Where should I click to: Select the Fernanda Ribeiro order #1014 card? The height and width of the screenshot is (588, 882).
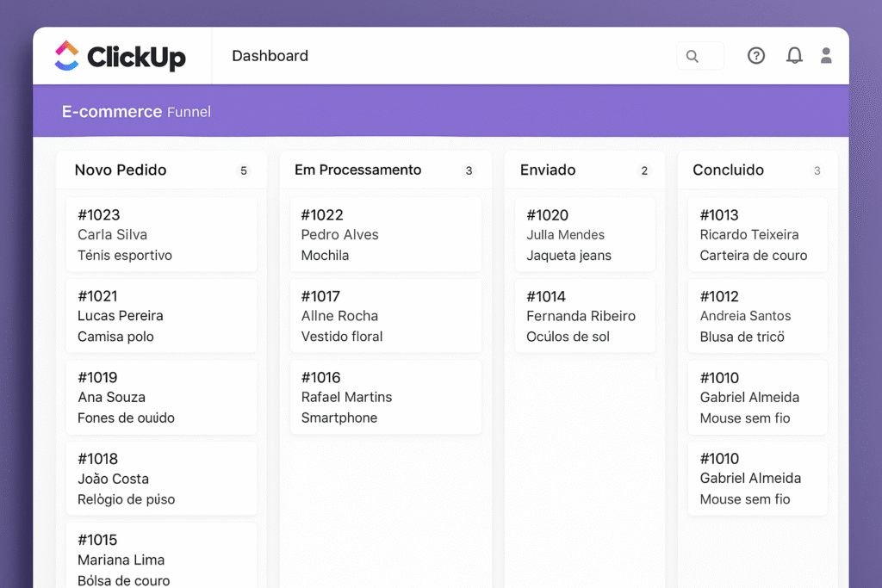pyautogui.click(x=585, y=316)
